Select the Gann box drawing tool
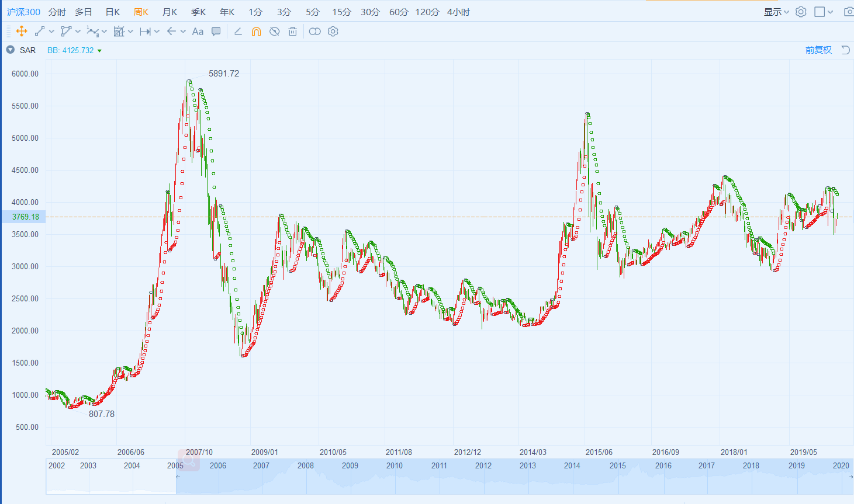The width and height of the screenshot is (854, 504). (x=119, y=32)
